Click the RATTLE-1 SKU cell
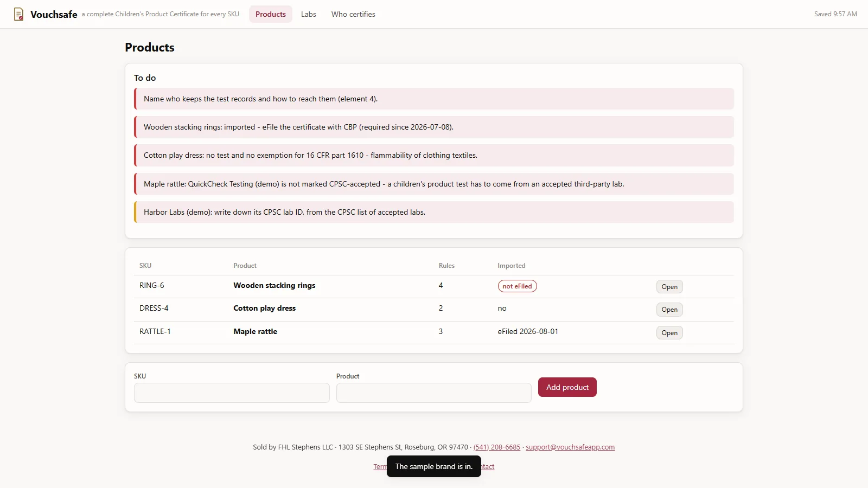 pos(155,331)
